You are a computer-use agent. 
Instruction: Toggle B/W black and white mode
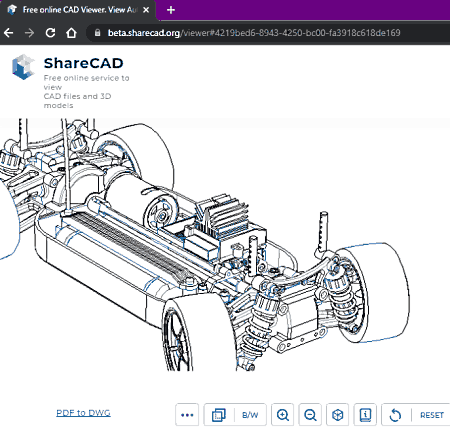[x=250, y=415]
